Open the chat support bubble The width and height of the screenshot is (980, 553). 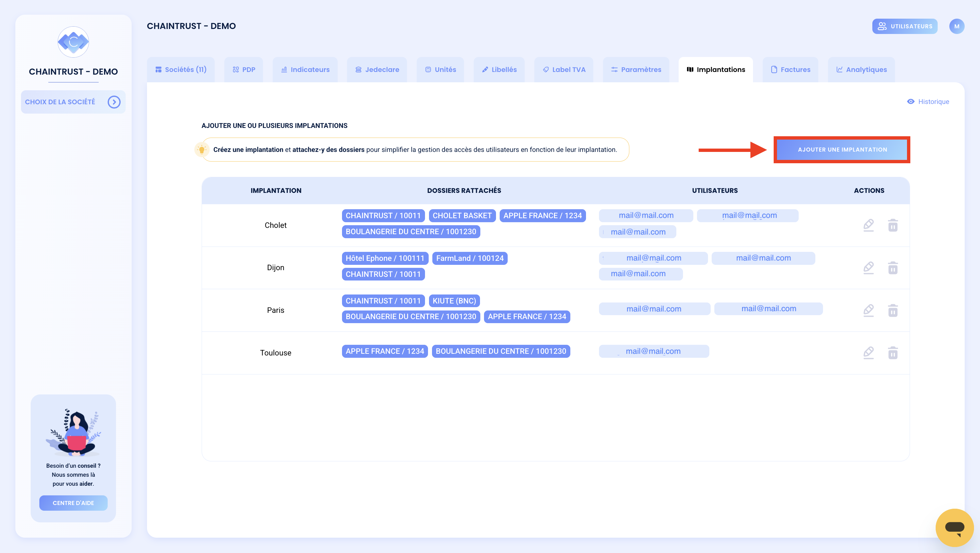[954, 528]
